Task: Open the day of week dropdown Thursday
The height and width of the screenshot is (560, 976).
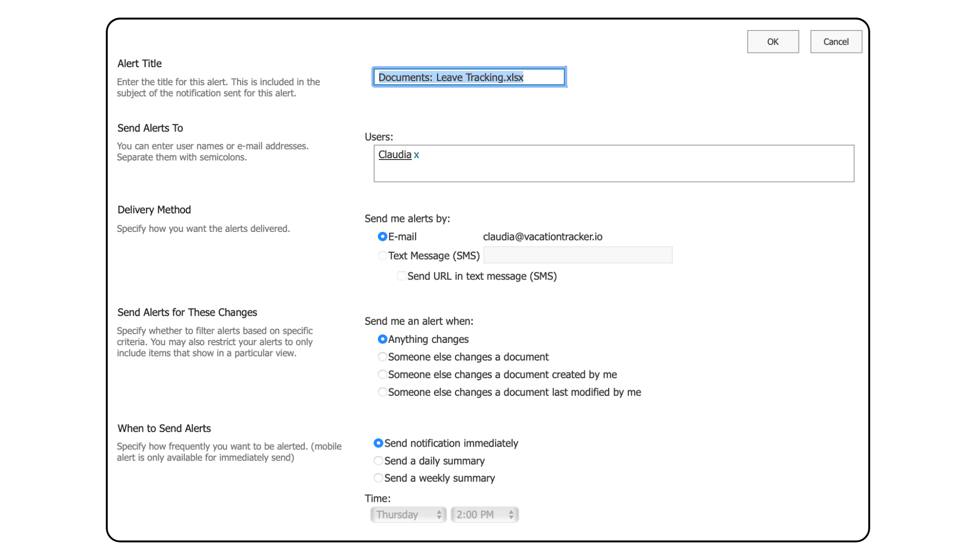Action: [407, 514]
